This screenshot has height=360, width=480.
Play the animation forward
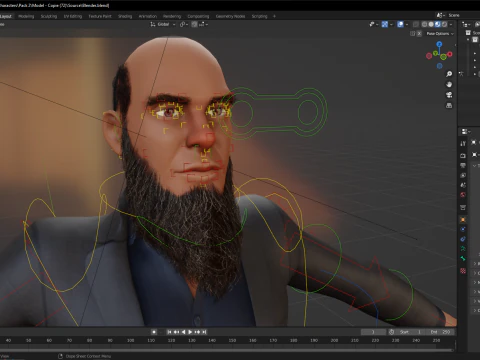tap(190, 332)
